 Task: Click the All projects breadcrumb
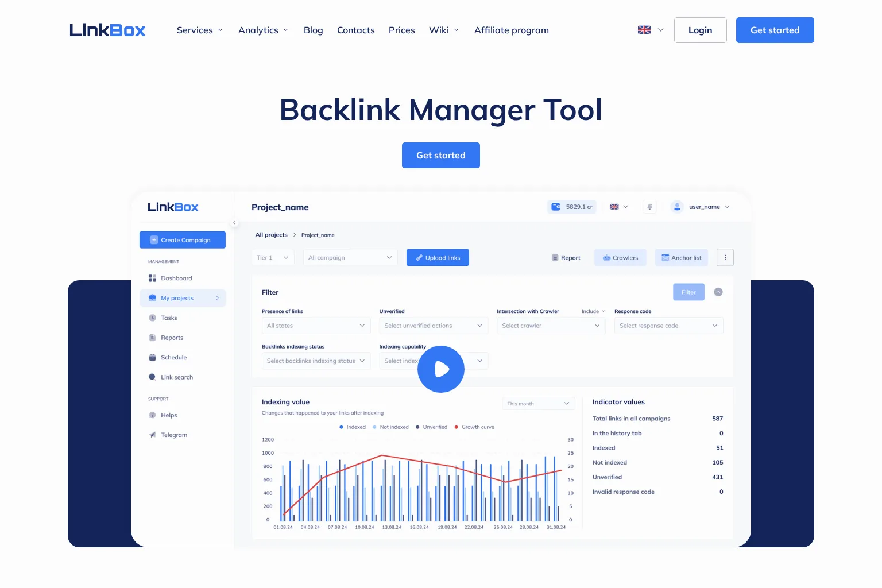272,235
